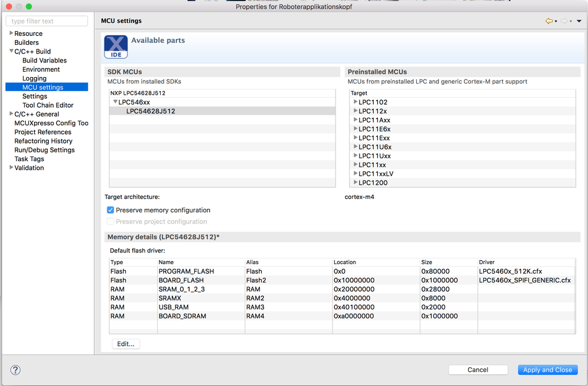Click the Edit... button
Image resolution: width=588 pixels, height=386 pixels.
click(126, 344)
